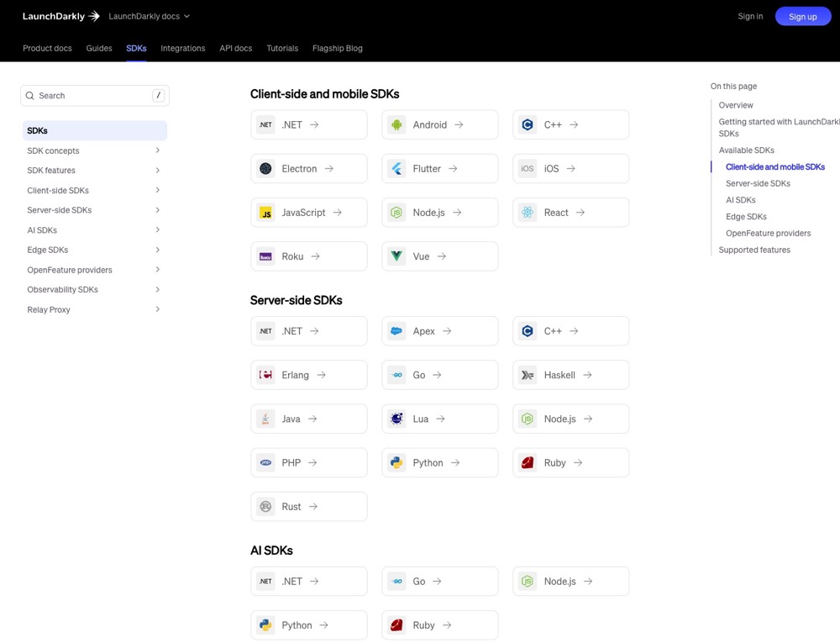
Task: Click the Sign up button
Action: [x=803, y=16]
